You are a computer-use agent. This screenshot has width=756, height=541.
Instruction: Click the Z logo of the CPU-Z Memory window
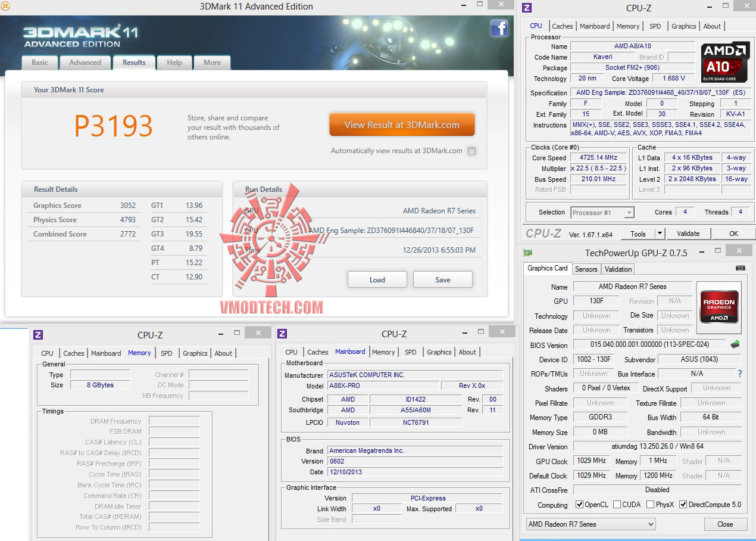(x=38, y=335)
